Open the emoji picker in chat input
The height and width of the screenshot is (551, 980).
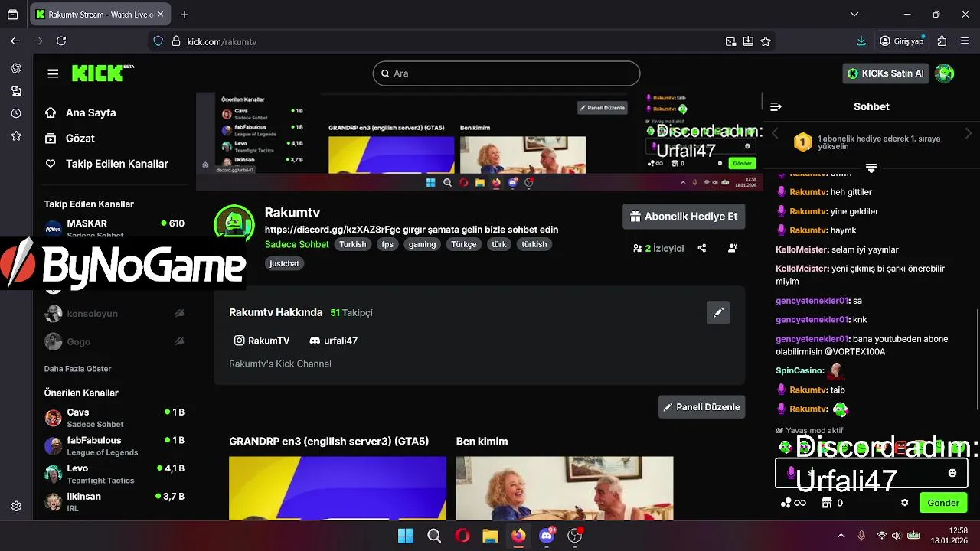coord(952,473)
